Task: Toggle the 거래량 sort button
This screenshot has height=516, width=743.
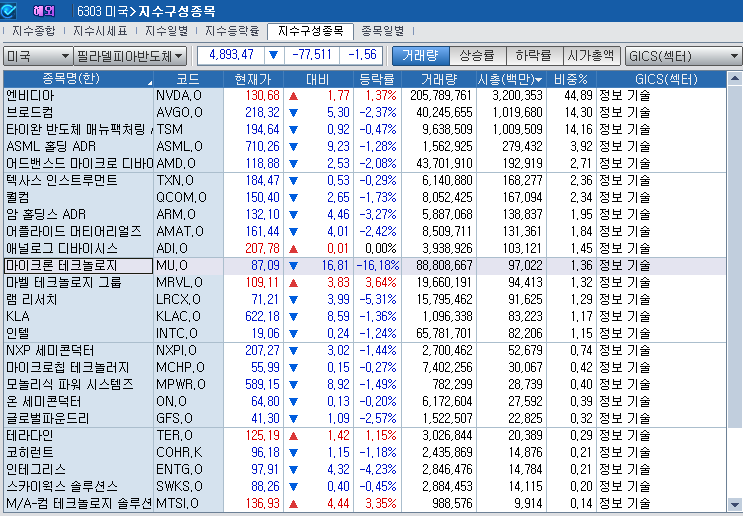Action: (x=421, y=55)
